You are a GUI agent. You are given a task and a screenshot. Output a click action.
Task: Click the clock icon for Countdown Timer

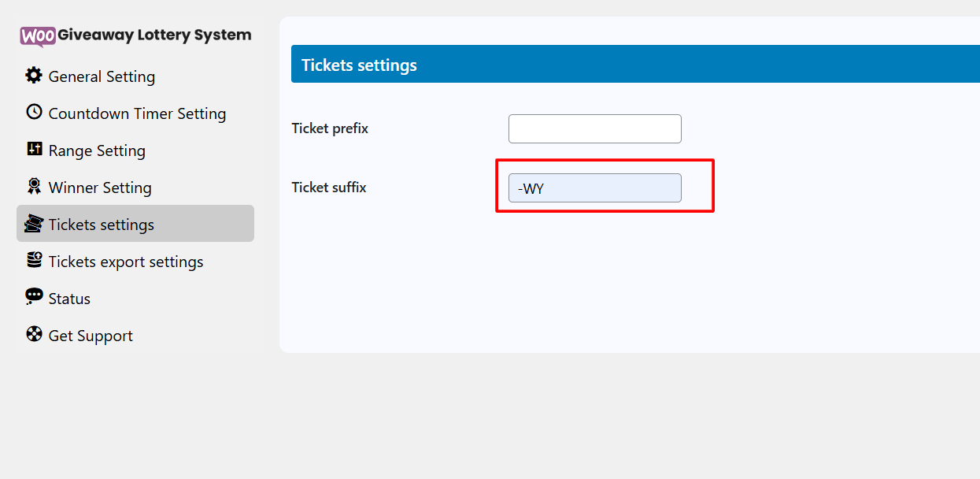pyautogui.click(x=34, y=112)
